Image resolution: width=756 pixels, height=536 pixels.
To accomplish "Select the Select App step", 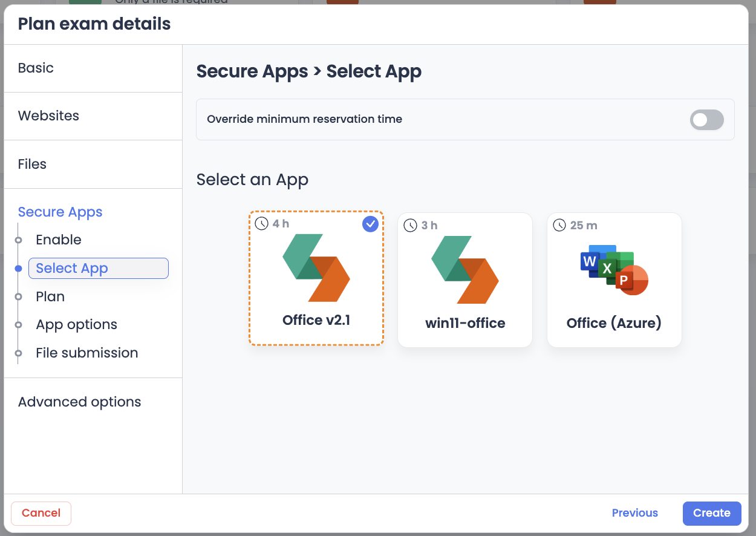I will tap(72, 268).
